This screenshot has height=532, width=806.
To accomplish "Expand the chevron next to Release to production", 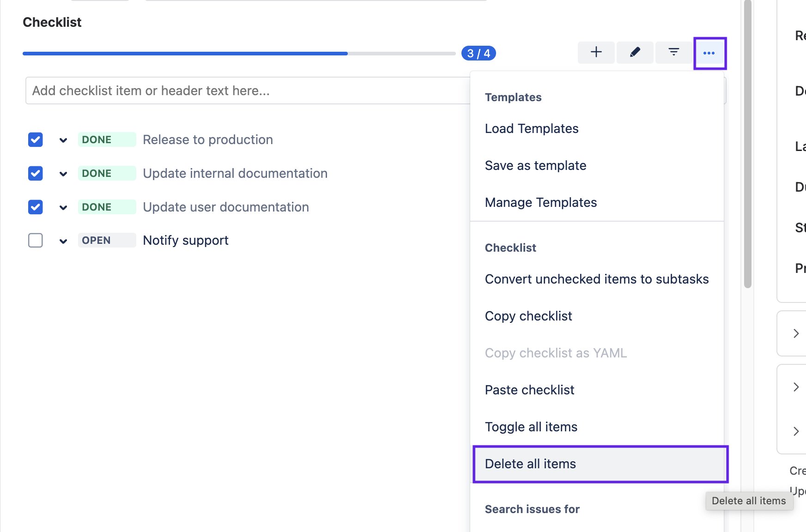I will tap(63, 140).
